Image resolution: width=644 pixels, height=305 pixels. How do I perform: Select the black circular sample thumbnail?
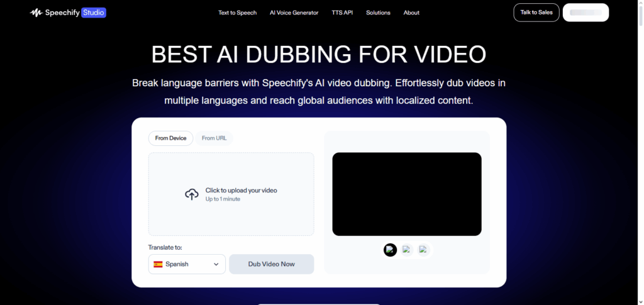tap(390, 250)
